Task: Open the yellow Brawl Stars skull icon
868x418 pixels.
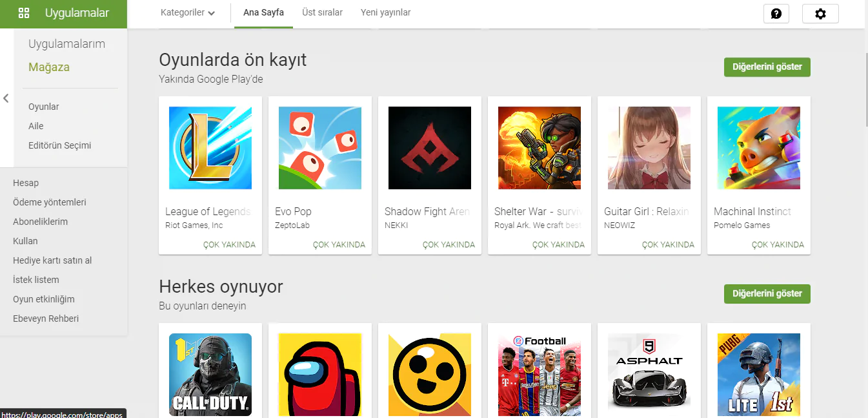Action: (430, 375)
